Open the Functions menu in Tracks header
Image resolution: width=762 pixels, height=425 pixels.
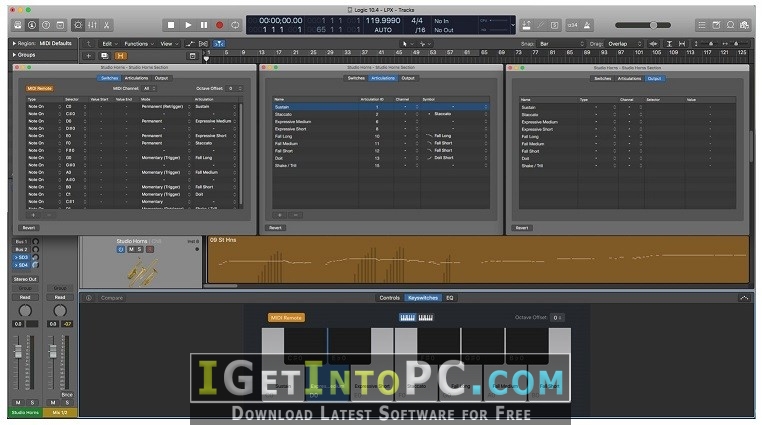point(139,44)
